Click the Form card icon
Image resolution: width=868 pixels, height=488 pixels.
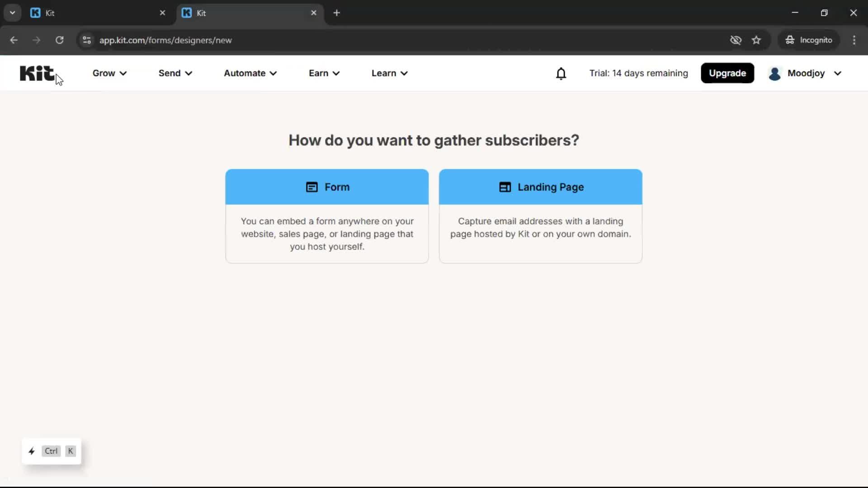tap(311, 187)
